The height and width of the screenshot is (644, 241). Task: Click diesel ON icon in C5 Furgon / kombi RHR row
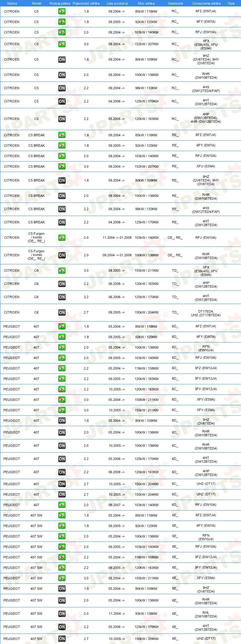[62, 255]
